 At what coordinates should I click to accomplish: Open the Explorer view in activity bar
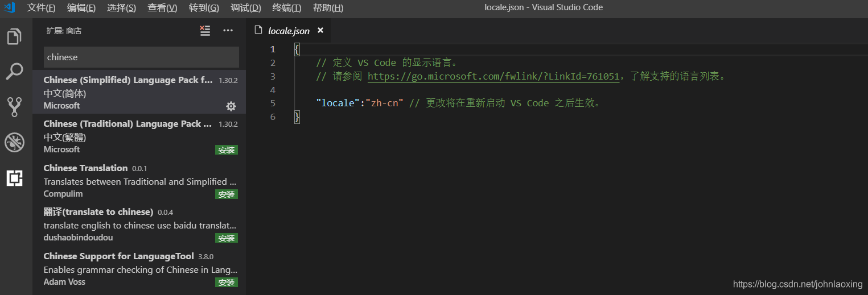(x=14, y=37)
